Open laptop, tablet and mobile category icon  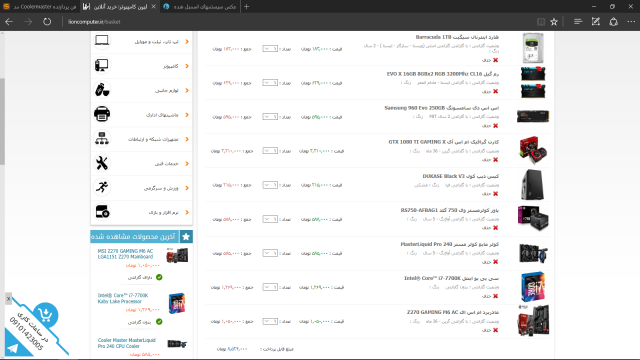click(x=102, y=41)
